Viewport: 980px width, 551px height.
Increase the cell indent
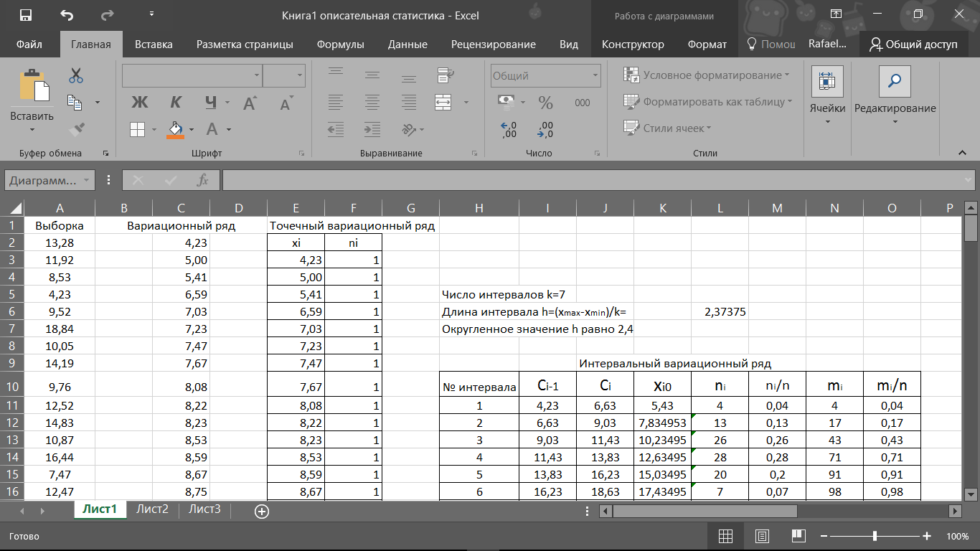(x=372, y=129)
